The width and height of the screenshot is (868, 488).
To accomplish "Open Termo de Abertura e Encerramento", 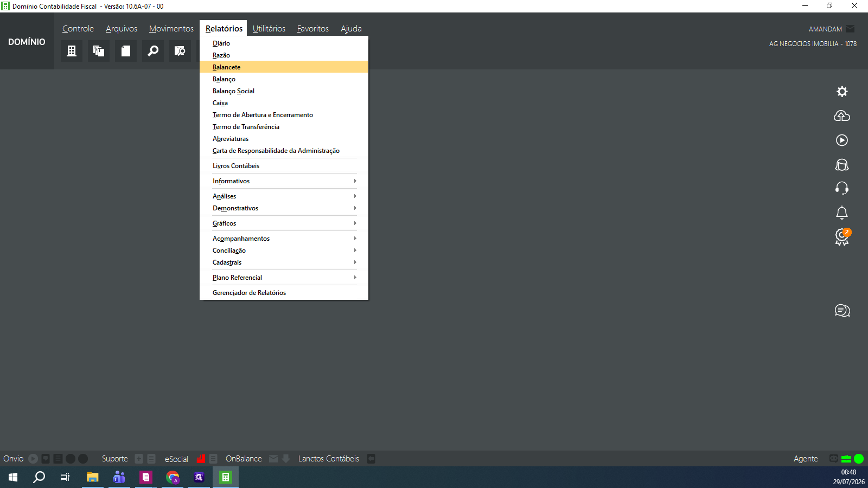I will (x=284, y=115).
